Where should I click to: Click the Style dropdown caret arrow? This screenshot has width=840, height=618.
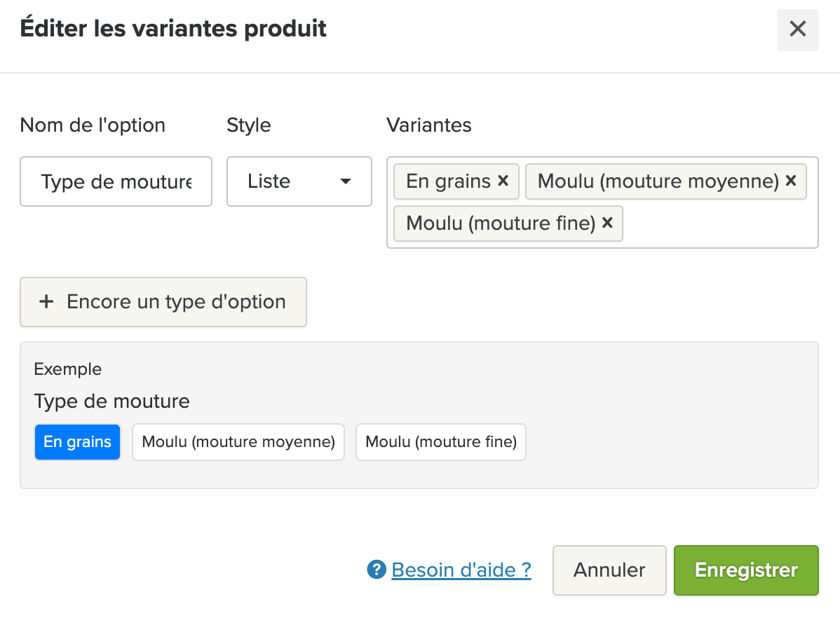[345, 181]
